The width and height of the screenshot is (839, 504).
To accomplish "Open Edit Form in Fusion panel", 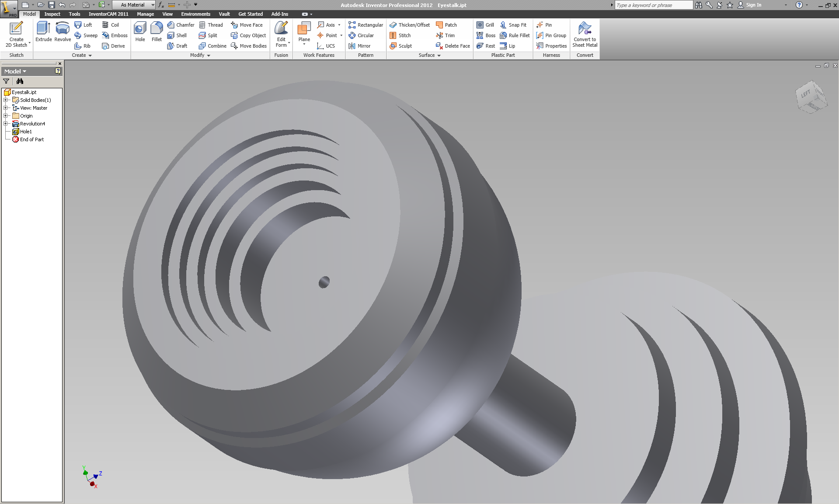I will (281, 34).
